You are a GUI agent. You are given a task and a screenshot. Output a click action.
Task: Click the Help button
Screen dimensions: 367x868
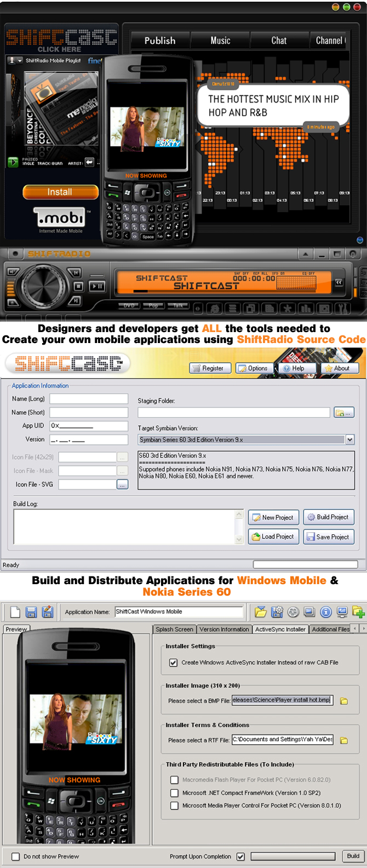pos(296,368)
